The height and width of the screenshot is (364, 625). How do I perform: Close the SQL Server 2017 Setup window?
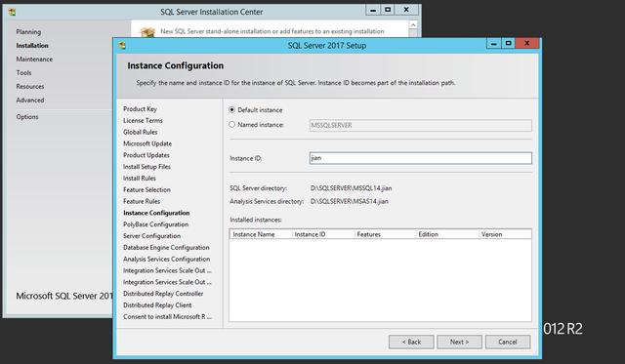[x=527, y=43]
